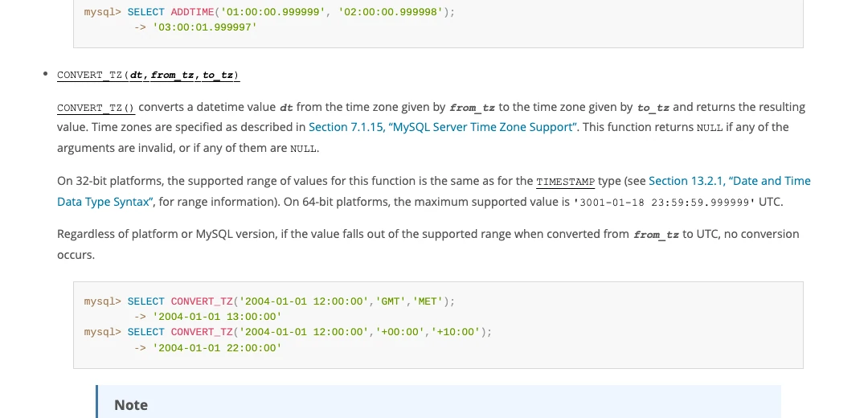Click the value '3001-01-18 23:59:59.999999'
This screenshot has width=868, height=418.
click(664, 202)
